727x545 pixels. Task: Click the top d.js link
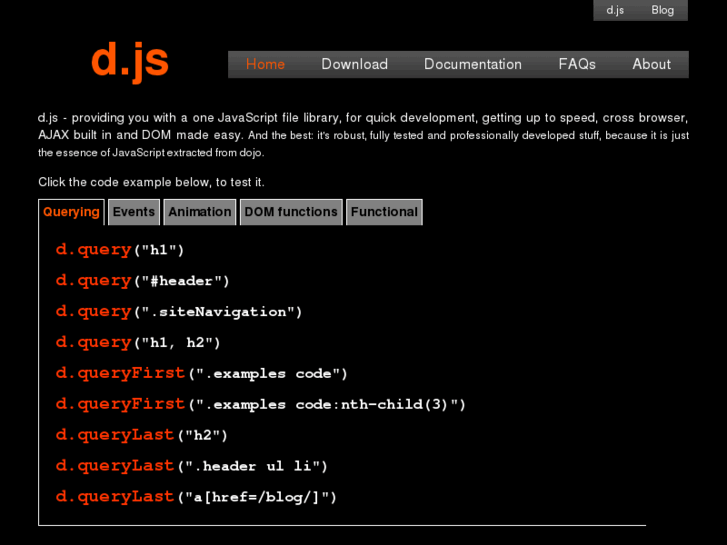pos(615,10)
